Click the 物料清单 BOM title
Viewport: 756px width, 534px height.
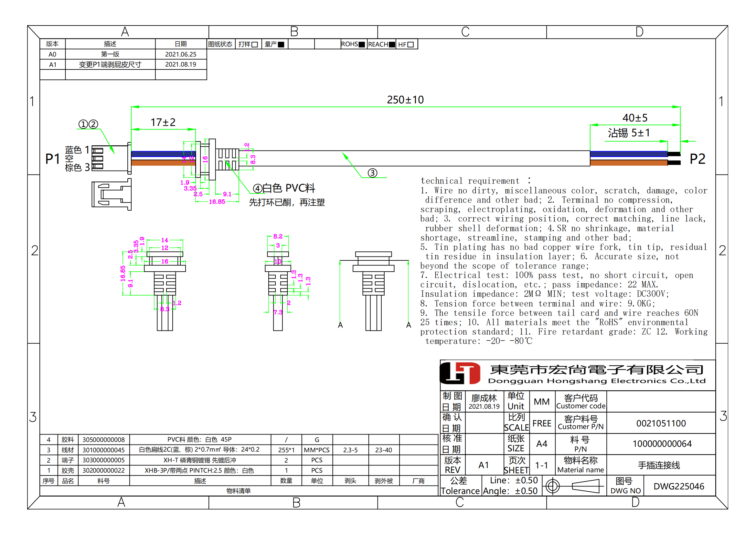(239, 491)
